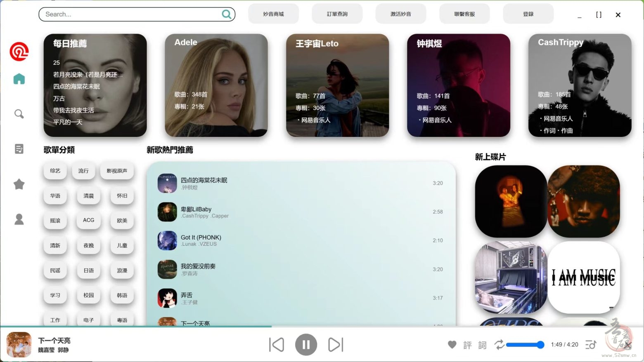Open the 激活妙音 tab
Viewport: 644px width, 362px height.
point(401,14)
